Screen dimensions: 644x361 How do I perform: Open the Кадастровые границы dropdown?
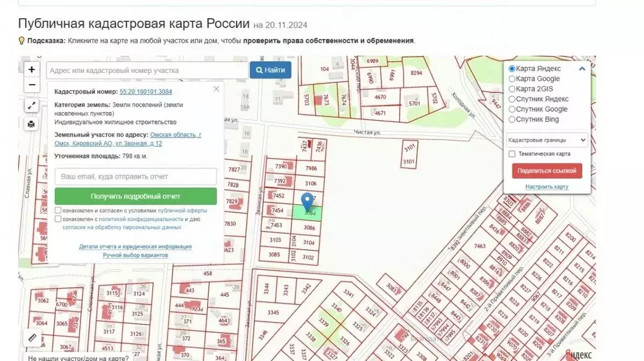546,140
